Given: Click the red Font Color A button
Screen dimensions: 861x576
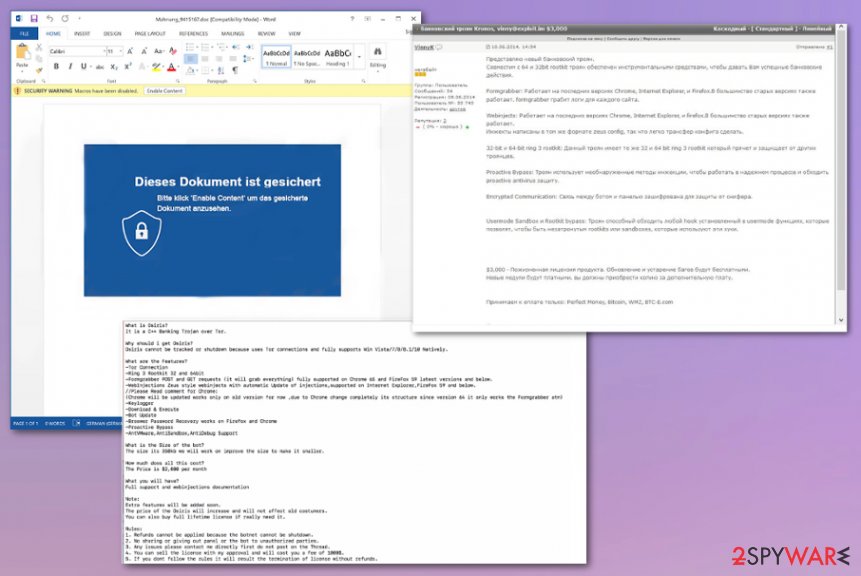Looking at the screenshot, I should [171, 67].
